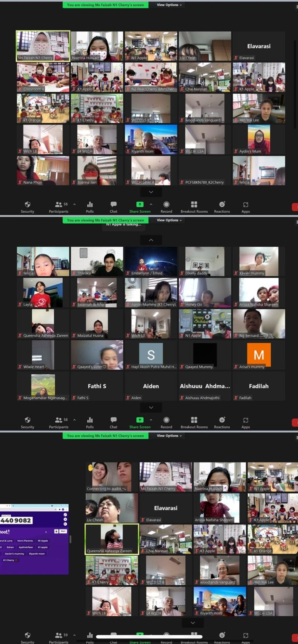The image size is (298, 644).
Task: Click 'Xavier's mummy' Kahoot player chip
Action: (x=15, y=554)
